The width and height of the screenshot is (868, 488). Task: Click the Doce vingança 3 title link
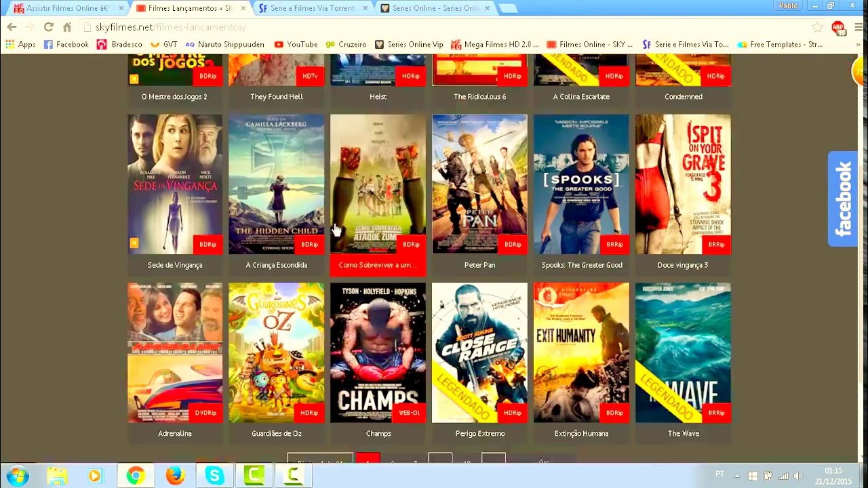pos(683,265)
